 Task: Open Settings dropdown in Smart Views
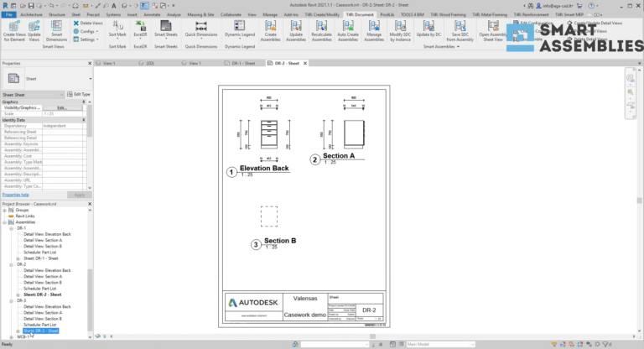(86, 39)
